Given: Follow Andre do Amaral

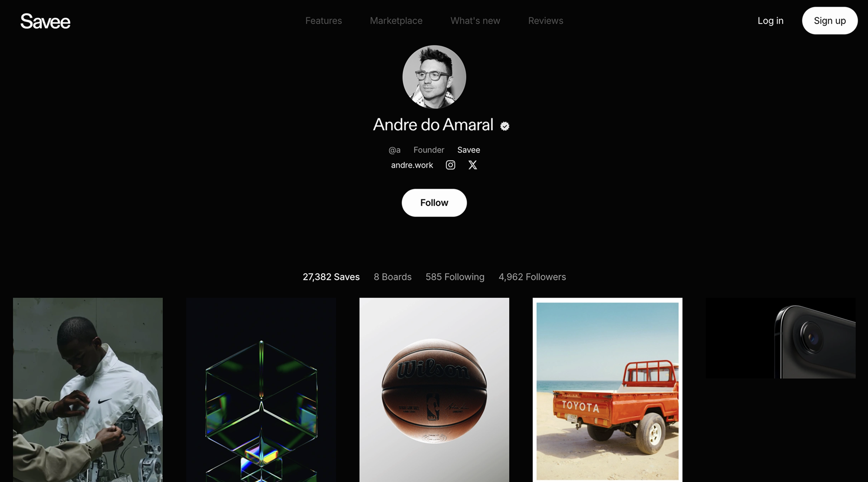Looking at the screenshot, I should pyautogui.click(x=434, y=203).
